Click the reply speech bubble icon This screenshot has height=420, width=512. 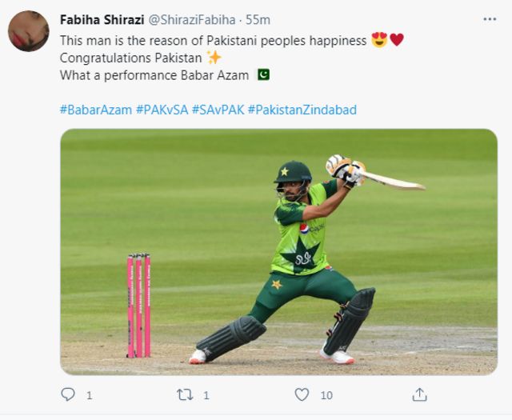coord(67,394)
